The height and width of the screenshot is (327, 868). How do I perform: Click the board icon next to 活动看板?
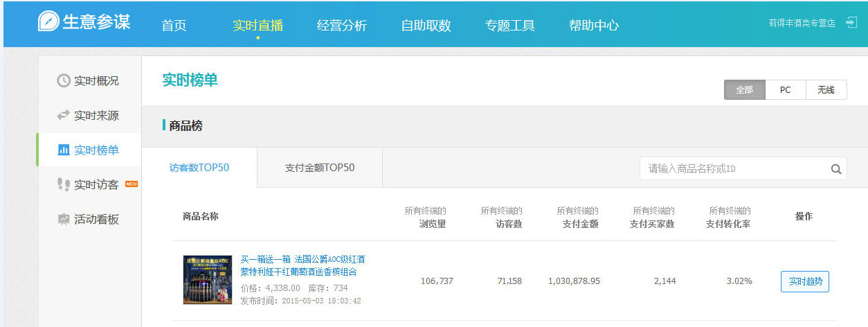tap(63, 220)
